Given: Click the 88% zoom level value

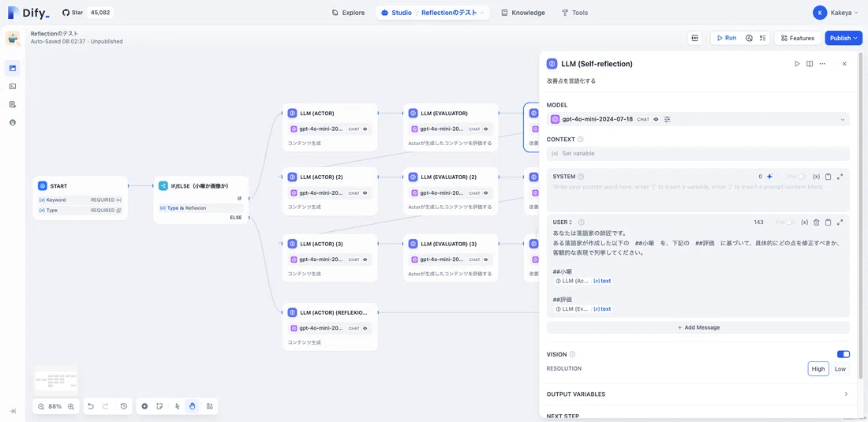Looking at the screenshot, I should (x=55, y=406).
